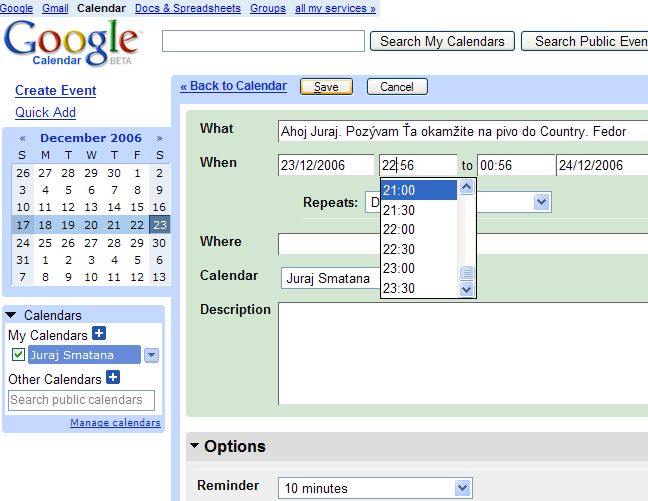
Task: Open Google link in top bar
Action: click(x=17, y=8)
